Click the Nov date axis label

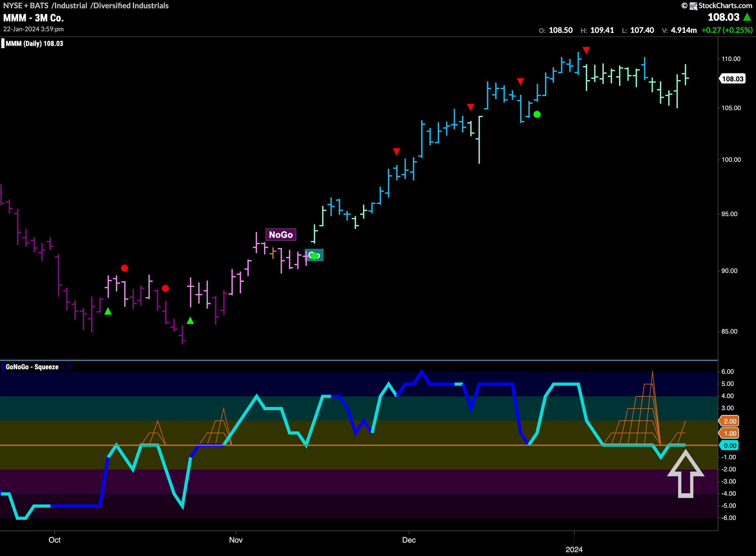point(236,540)
